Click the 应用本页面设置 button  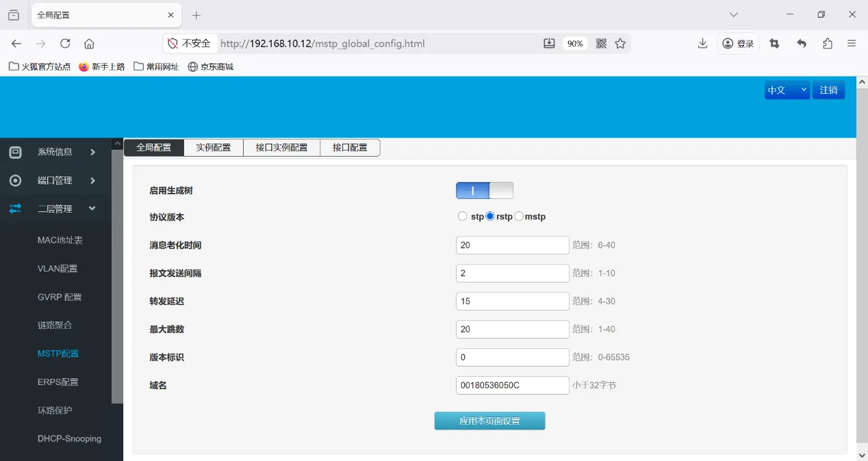(489, 421)
